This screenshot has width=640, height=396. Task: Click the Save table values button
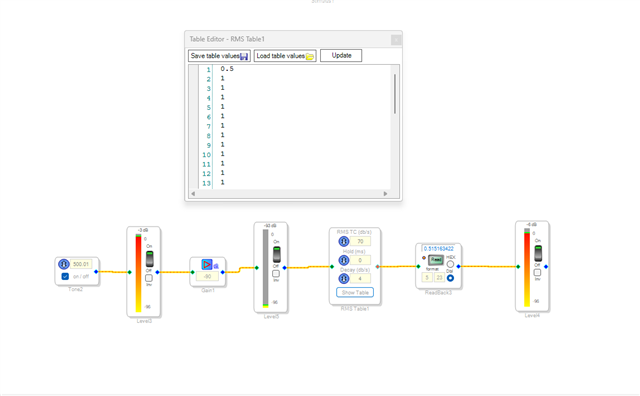click(x=219, y=56)
